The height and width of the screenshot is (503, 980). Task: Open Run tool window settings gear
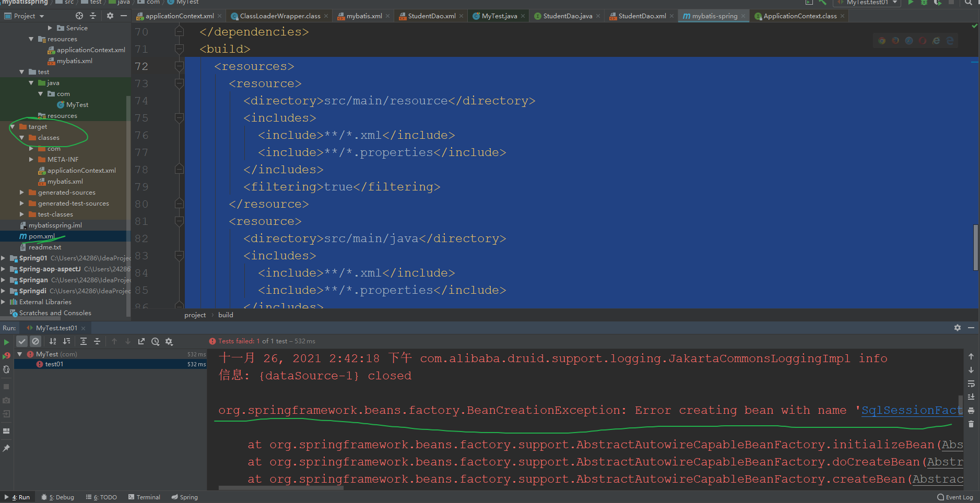pyautogui.click(x=958, y=328)
